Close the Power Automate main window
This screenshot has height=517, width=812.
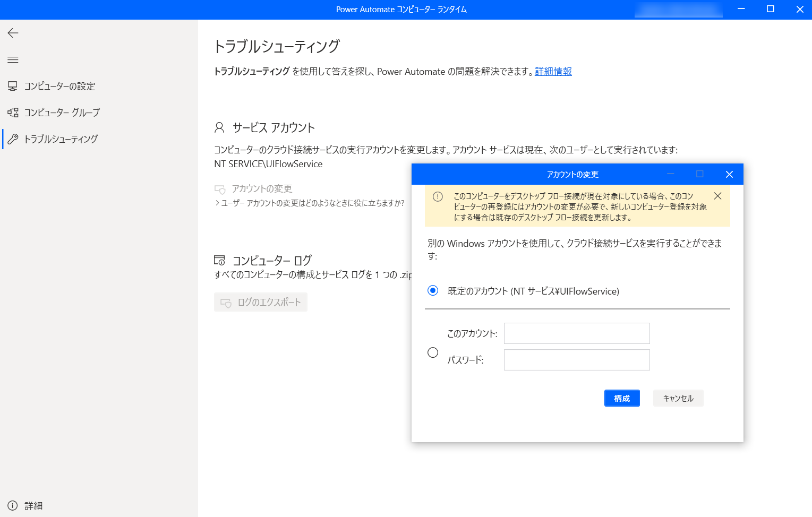click(x=800, y=9)
